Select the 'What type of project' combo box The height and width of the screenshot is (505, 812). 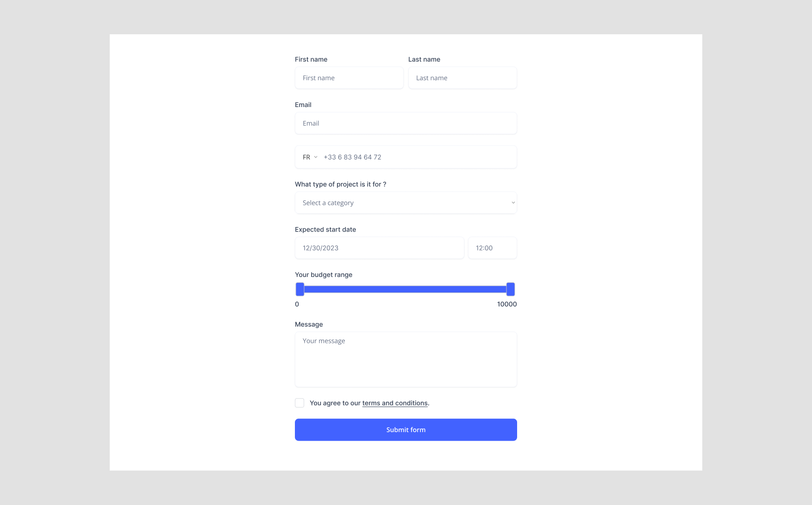point(406,202)
